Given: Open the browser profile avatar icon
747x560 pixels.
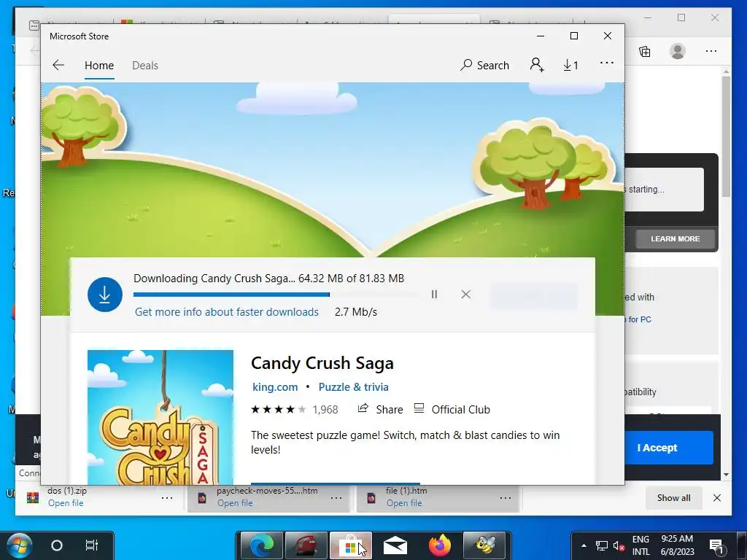Looking at the screenshot, I should [x=678, y=51].
